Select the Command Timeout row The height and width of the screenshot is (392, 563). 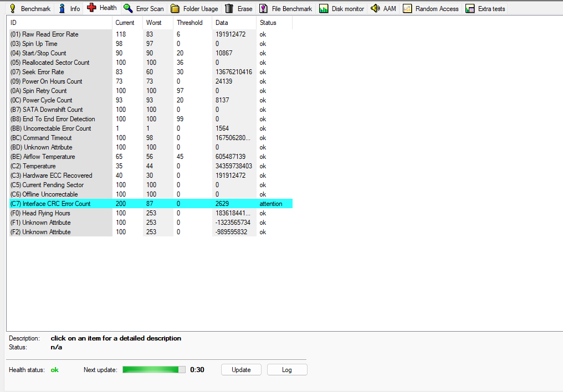151,138
